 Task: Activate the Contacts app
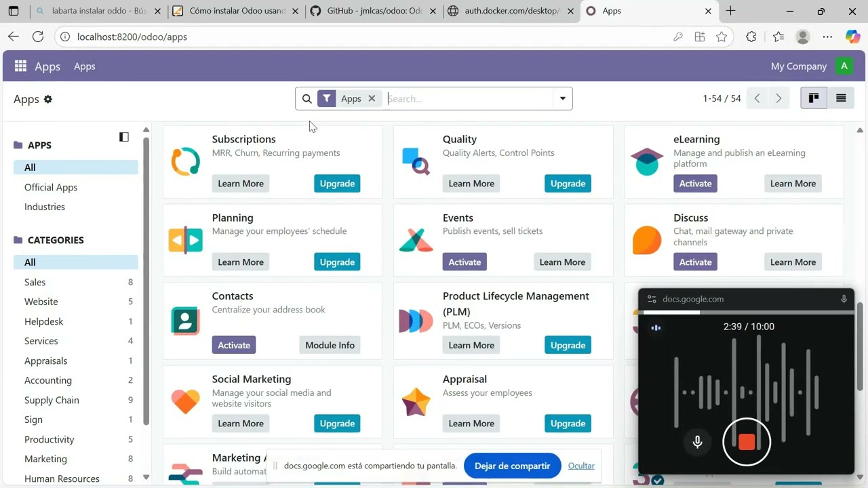[x=234, y=345]
